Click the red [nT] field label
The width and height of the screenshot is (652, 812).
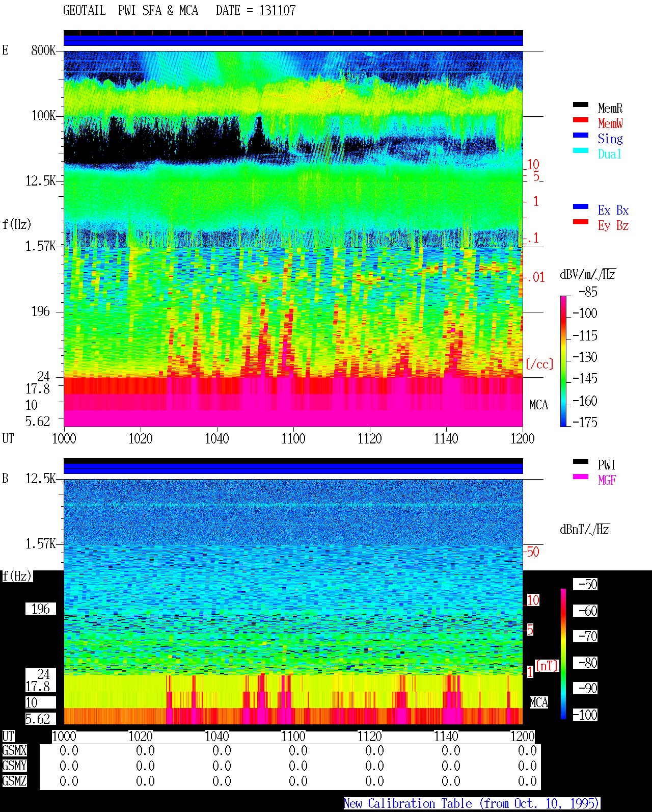[x=547, y=666]
